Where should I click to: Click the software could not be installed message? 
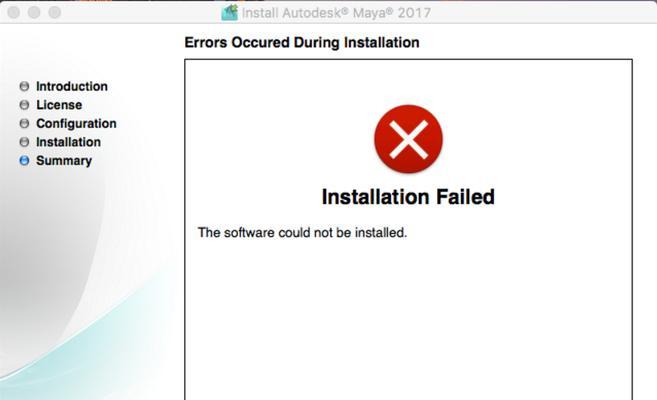click(303, 232)
